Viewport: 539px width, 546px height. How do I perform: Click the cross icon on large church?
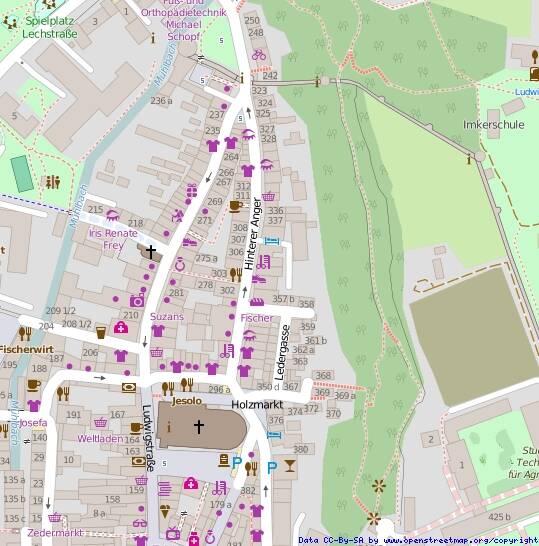point(199,427)
